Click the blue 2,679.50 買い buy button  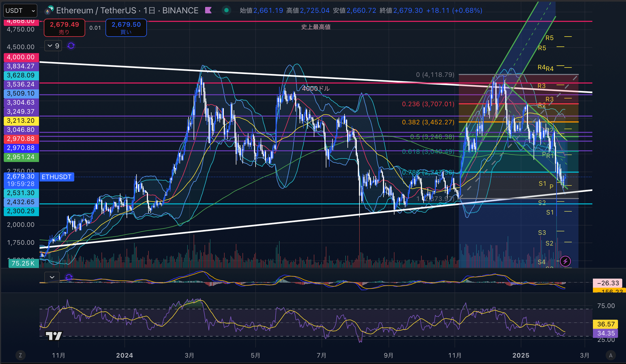pos(126,28)
